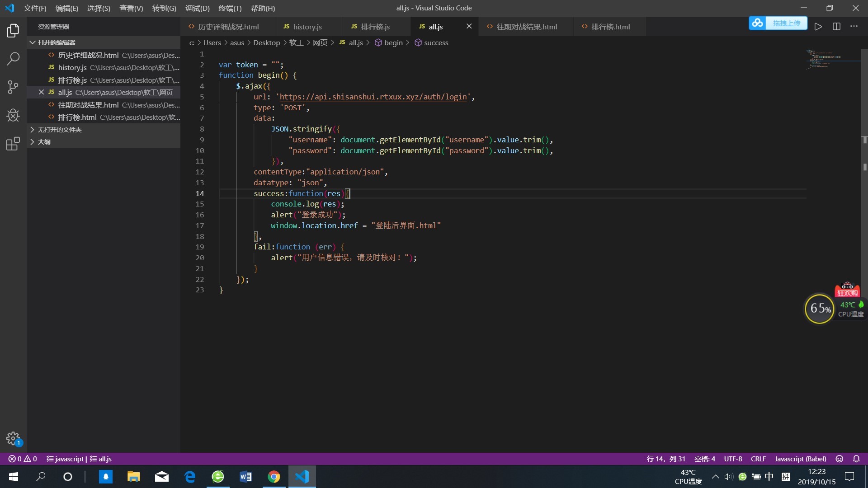Image resolution: width=868 pixels, height=488 pixels.
Task: Open the Source Control view
Action: (13, 87)
